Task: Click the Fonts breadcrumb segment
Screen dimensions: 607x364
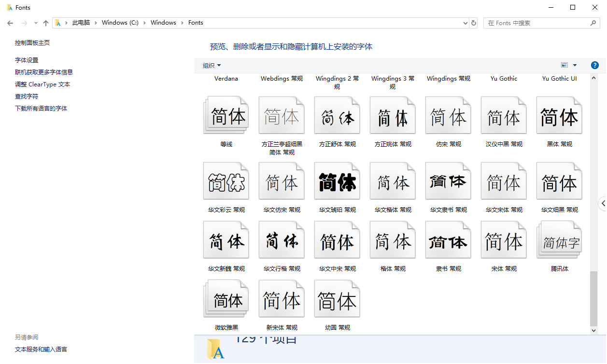Action: tap(196, 23)
